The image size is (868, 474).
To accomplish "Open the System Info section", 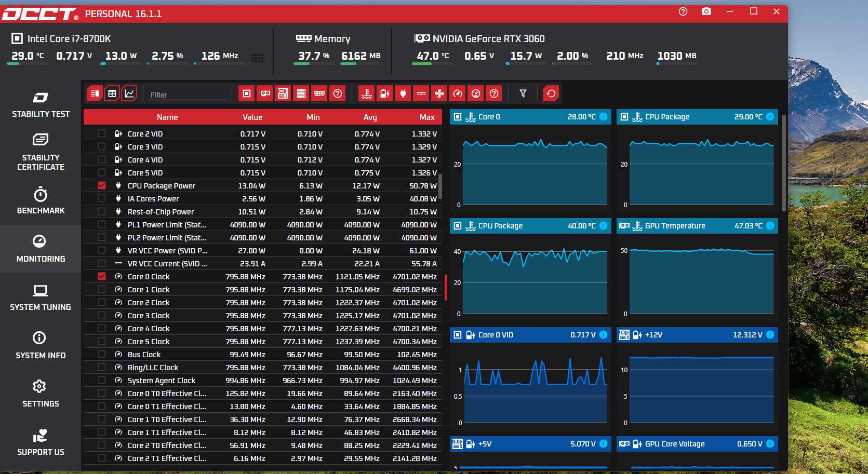I will (41, 346).
